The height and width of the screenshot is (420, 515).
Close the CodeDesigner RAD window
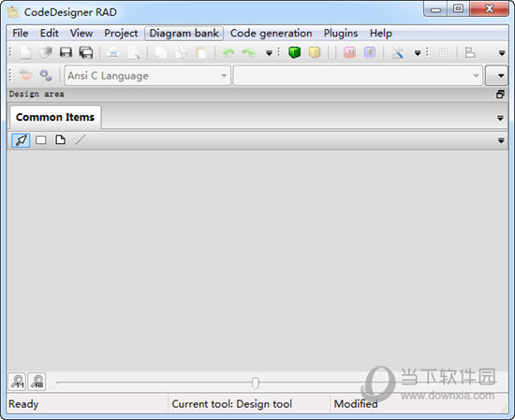(x=490, y=9)
